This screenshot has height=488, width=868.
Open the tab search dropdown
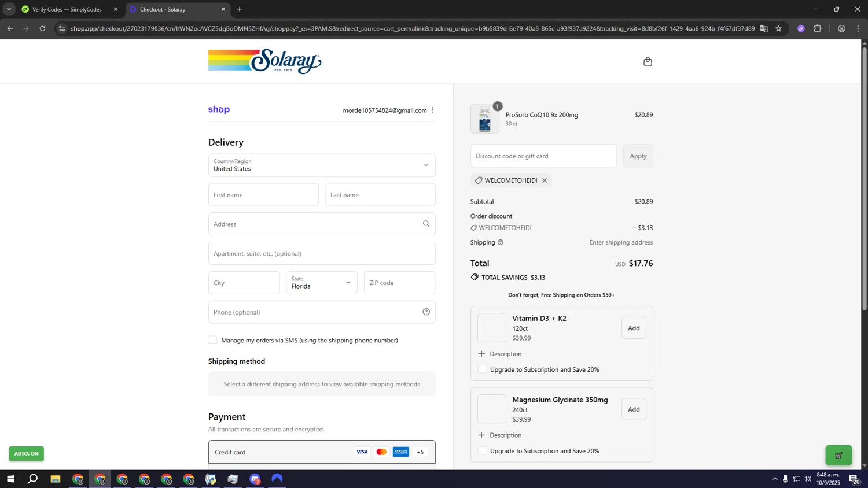[x=9, y=9]
